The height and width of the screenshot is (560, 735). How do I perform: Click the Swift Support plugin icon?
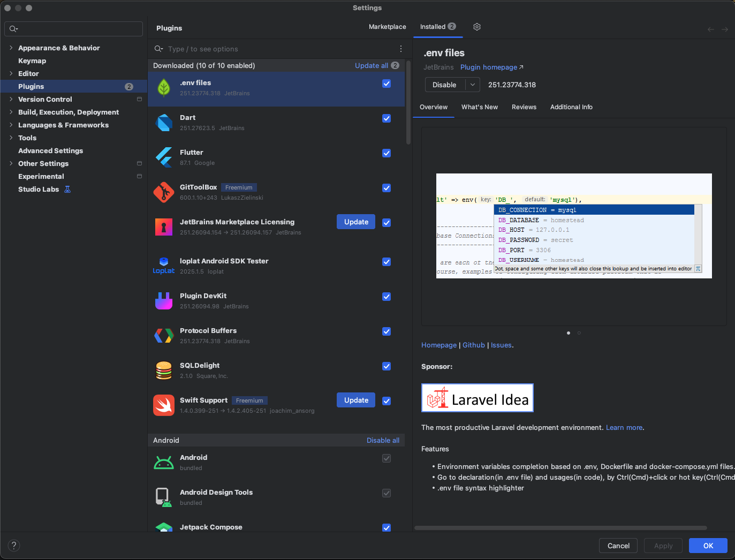[x=164, y=405]
